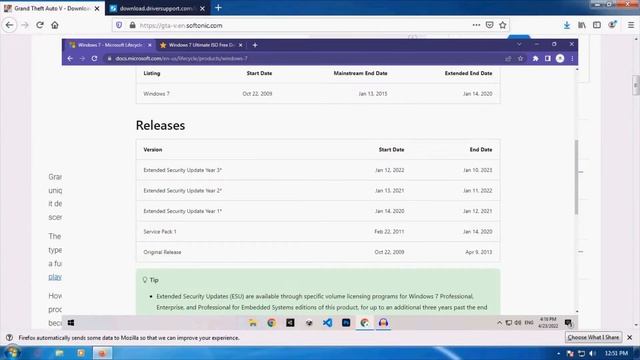Open the Firefox library icon
This screenshot has width=640, height=360.
[x=582, y=25]
